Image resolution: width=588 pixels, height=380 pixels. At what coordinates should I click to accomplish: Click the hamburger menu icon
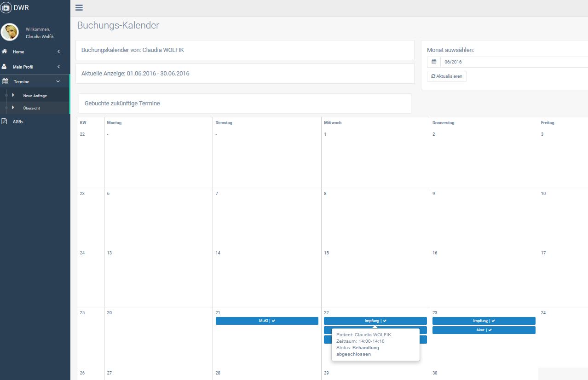[79, 7]
